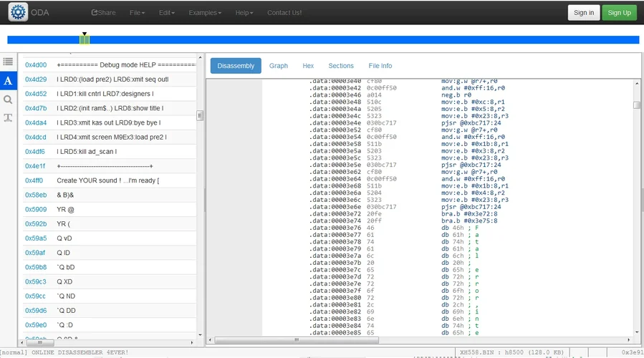
Task: Click the disassembly horizontal scrollbar thumb
Action: tap(297, 340)
